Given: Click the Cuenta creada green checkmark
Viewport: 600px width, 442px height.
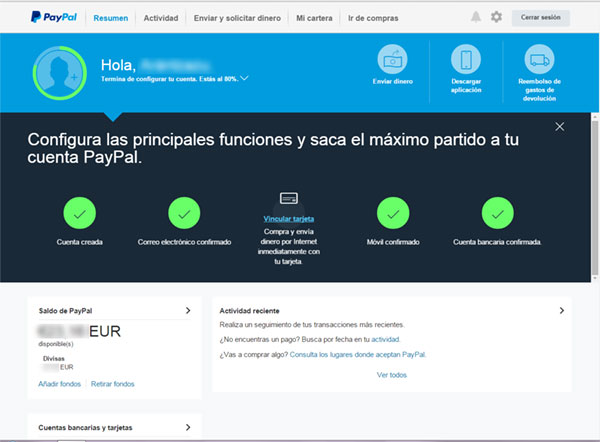Looking at the screenshot, I should pyautogui.click(x=80, y=213).
